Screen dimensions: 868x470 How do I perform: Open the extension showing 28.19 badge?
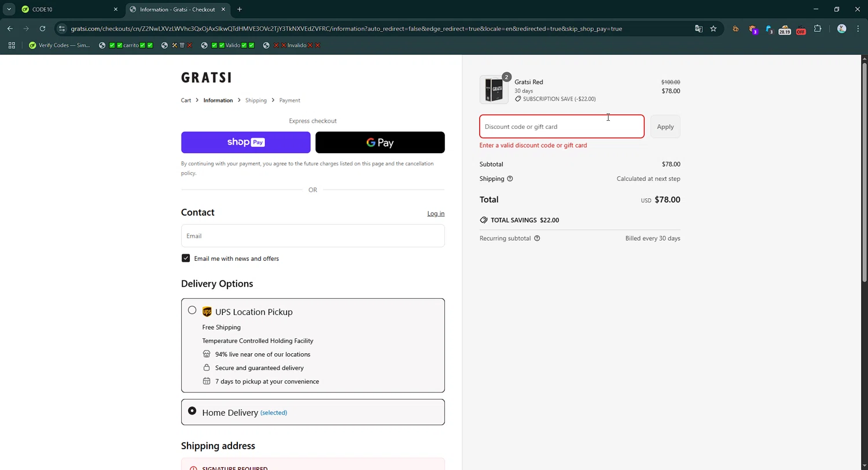[785, 29]
